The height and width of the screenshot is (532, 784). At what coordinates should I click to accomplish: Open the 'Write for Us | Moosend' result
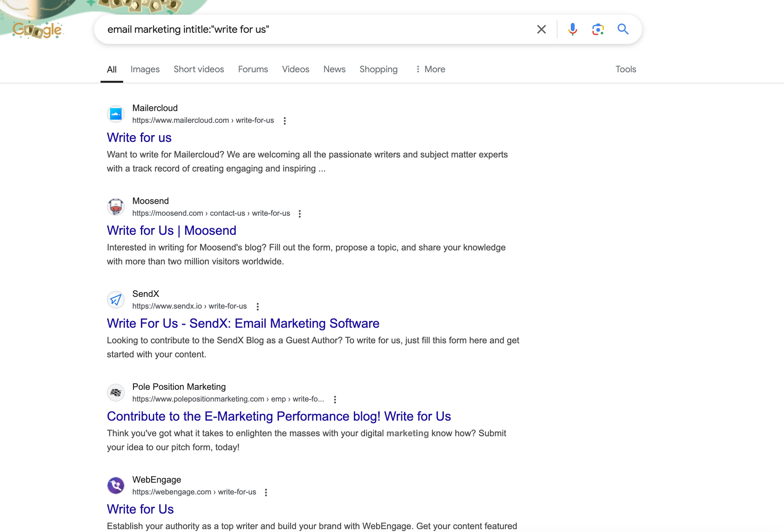171,230
